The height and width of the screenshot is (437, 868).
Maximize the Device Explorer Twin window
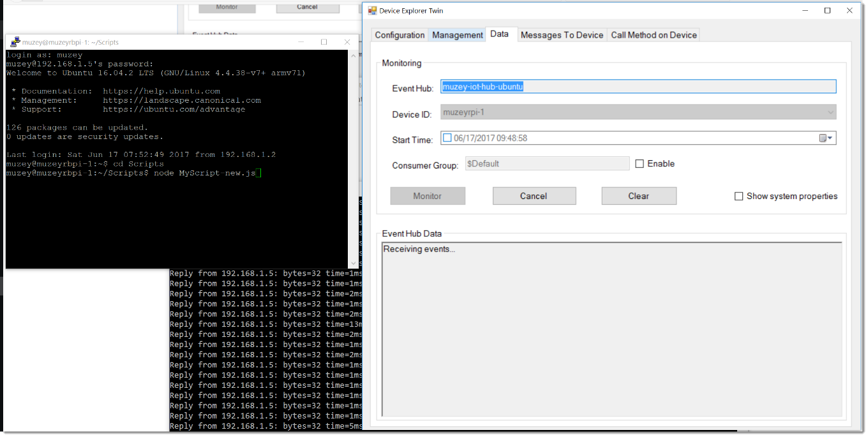pos(828,10)
